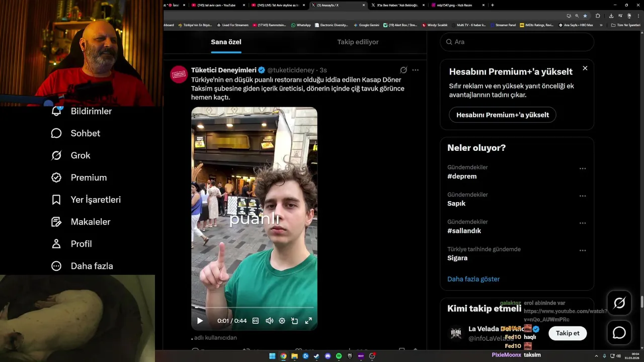
Task: Open the browser downloads icon
Action: (611, 16)
